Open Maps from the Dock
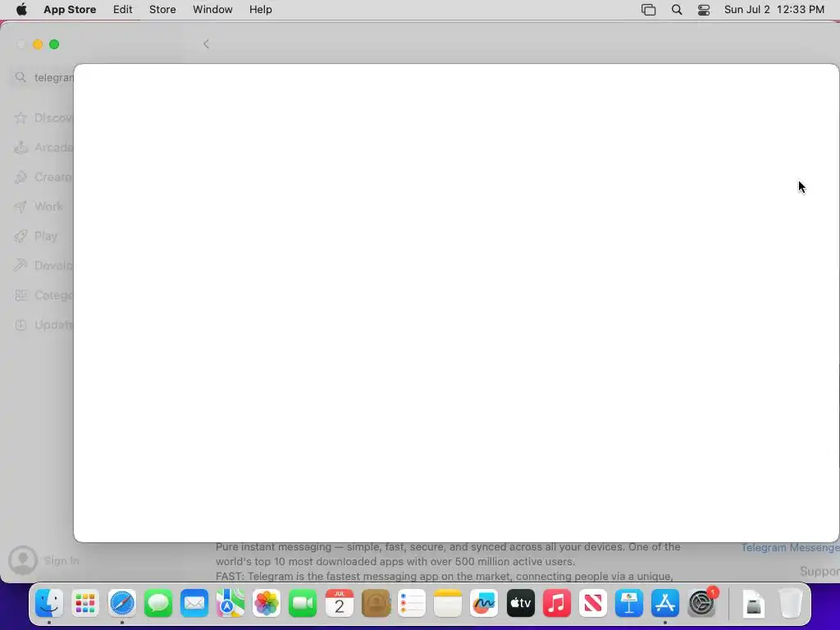The image size is (840, 630). click(231, 603)
